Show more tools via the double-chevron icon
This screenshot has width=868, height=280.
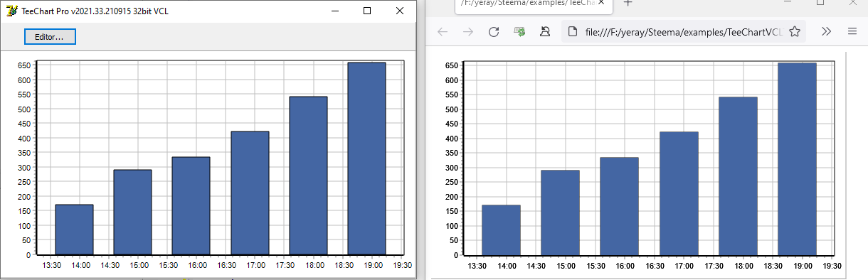826,31
